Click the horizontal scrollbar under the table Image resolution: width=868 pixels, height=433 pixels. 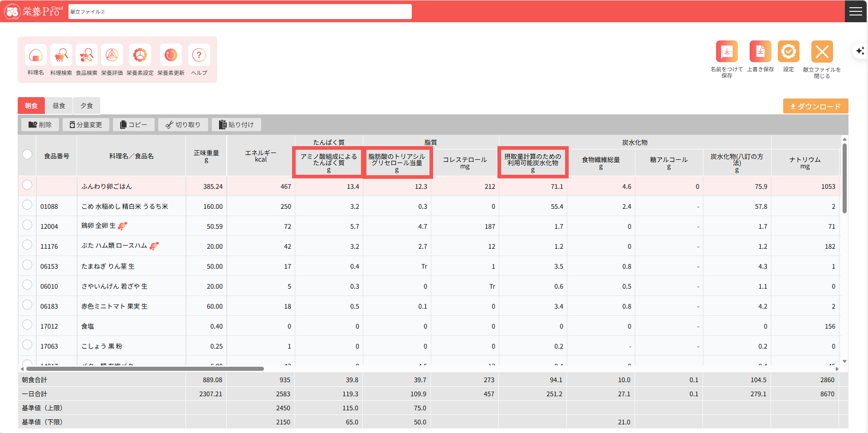tap(145, 369)
